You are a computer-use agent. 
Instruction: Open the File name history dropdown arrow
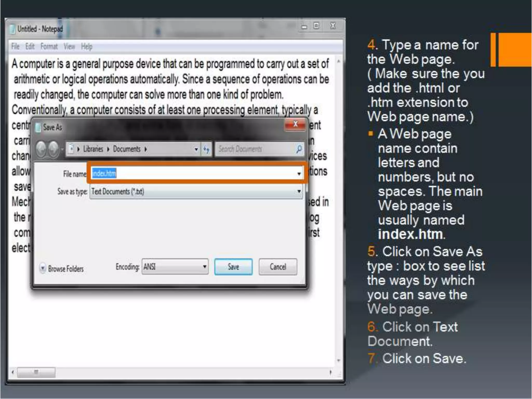(x=299, y=174)
